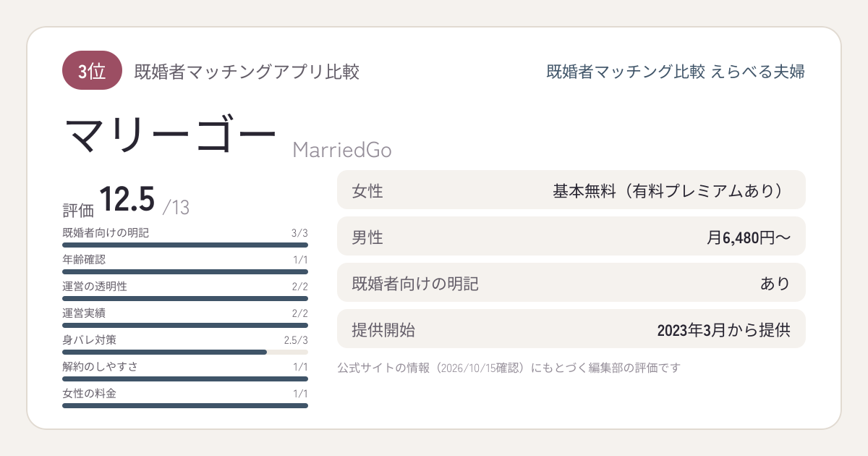The width and height of the screenshot is (868, 456).
Task: Click the あり value in 既婚者向けの明記 row
Action: (775, 284)
